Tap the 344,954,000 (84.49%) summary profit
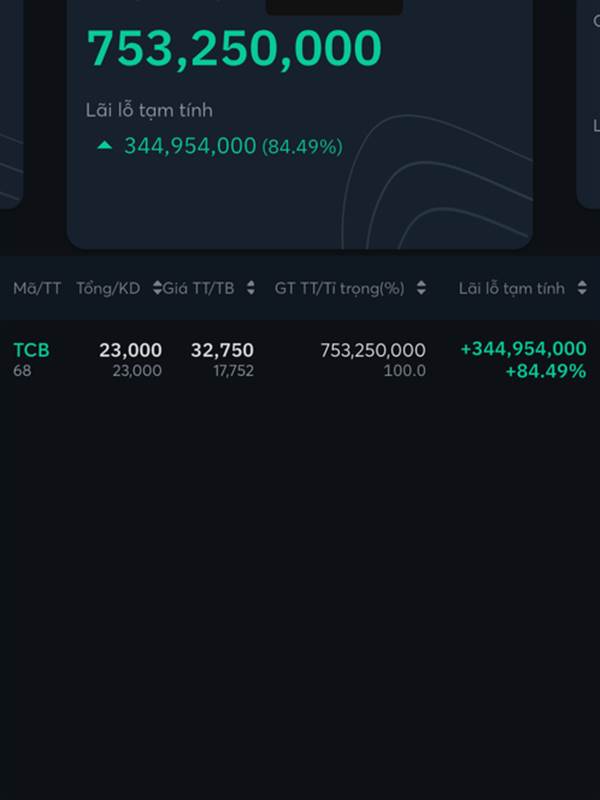This screenshot has height=800, width=600. pos(233,146)
